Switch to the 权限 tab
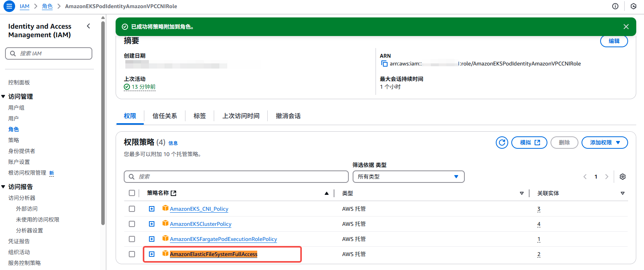 click(x=130, y=116)
